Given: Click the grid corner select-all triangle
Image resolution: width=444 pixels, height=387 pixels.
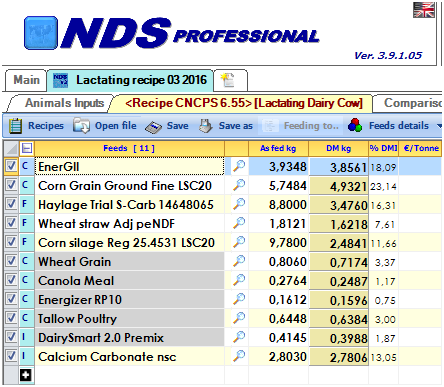Looking at the screenshot, I should 11,148.
